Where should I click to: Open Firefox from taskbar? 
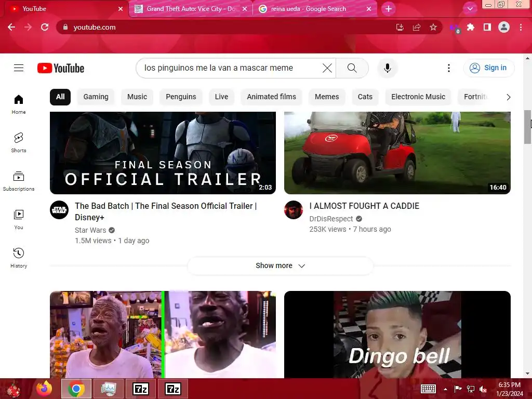(x=44, y=389)
